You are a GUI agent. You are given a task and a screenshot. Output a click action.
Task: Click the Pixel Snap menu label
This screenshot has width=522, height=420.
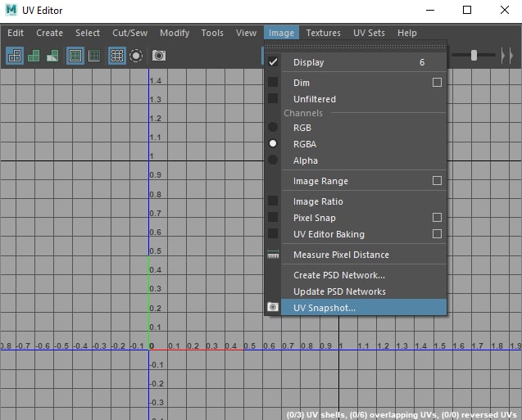click(x=315, y=218)
